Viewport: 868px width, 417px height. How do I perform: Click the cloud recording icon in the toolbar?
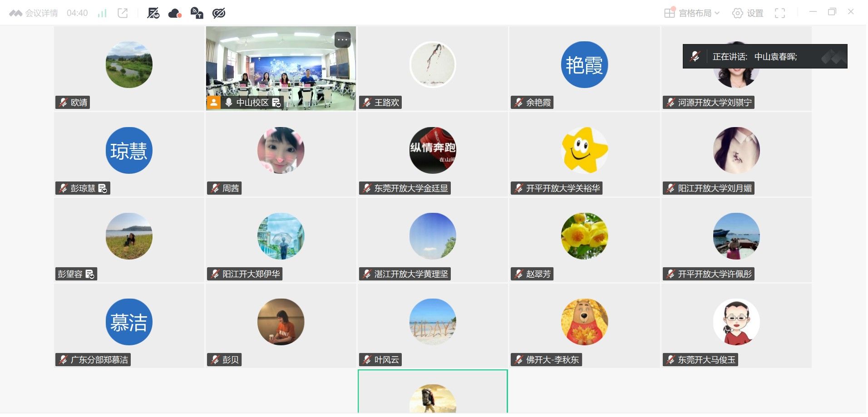[x=175, y=13]
